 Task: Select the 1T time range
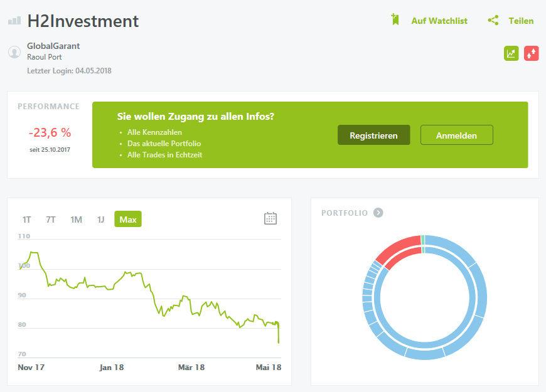(x=27, y=220)
